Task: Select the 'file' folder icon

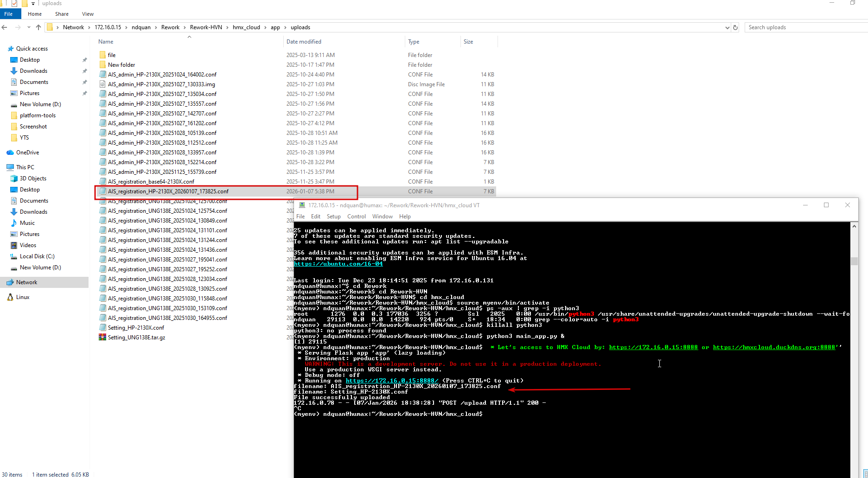Action: pos(102,55)
